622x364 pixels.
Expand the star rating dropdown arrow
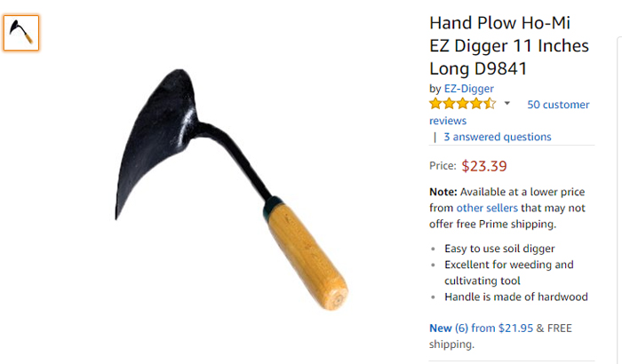click(x=507, y=104)
